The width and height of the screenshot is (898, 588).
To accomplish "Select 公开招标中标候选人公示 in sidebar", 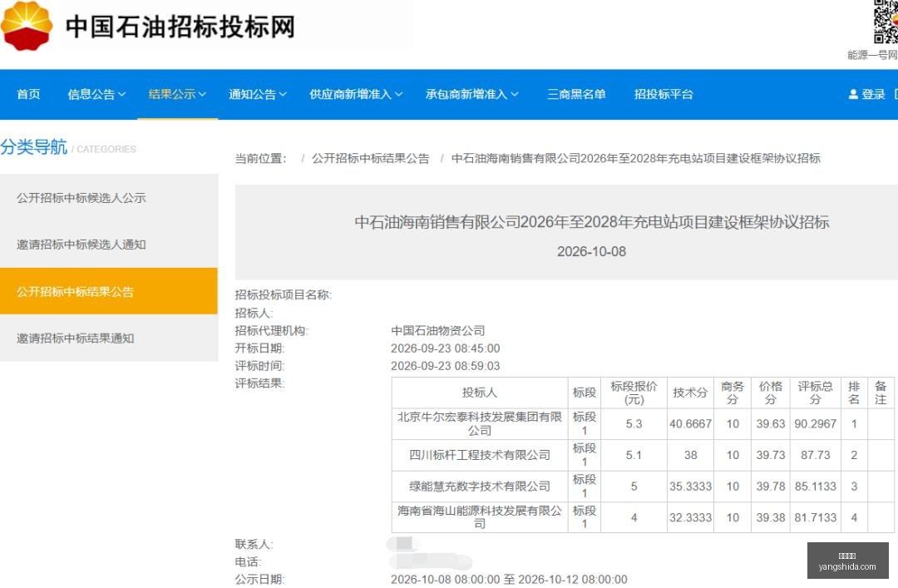I will click(109, 198).
